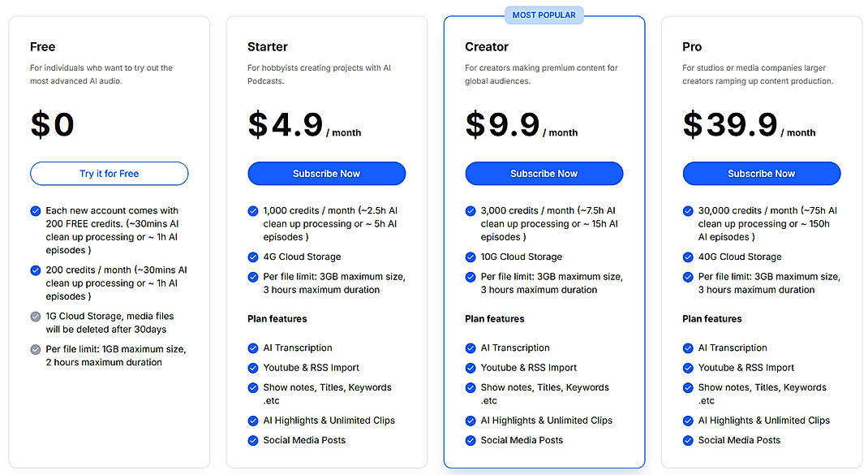Click the checkmark next to Pro's Show notes feature

tap(688, 388)
